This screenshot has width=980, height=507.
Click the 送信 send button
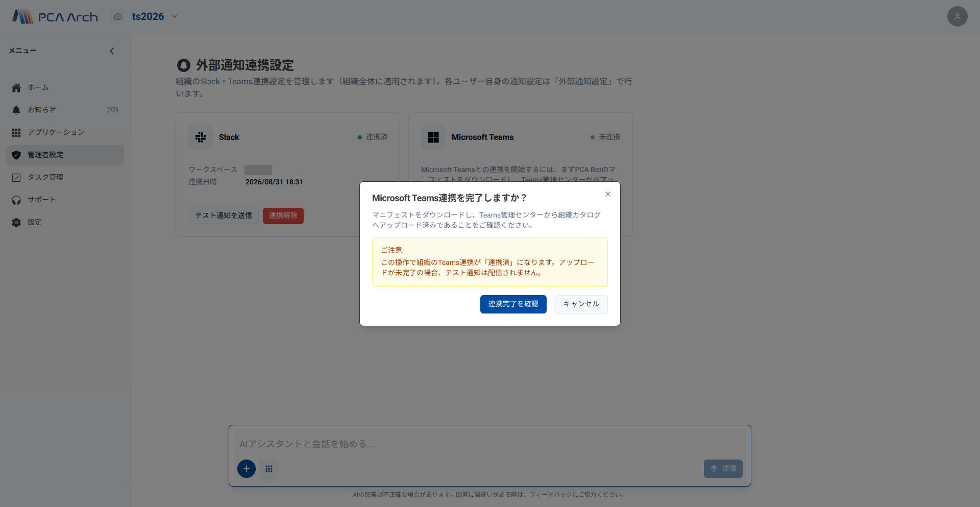click(x=723, y=469)
